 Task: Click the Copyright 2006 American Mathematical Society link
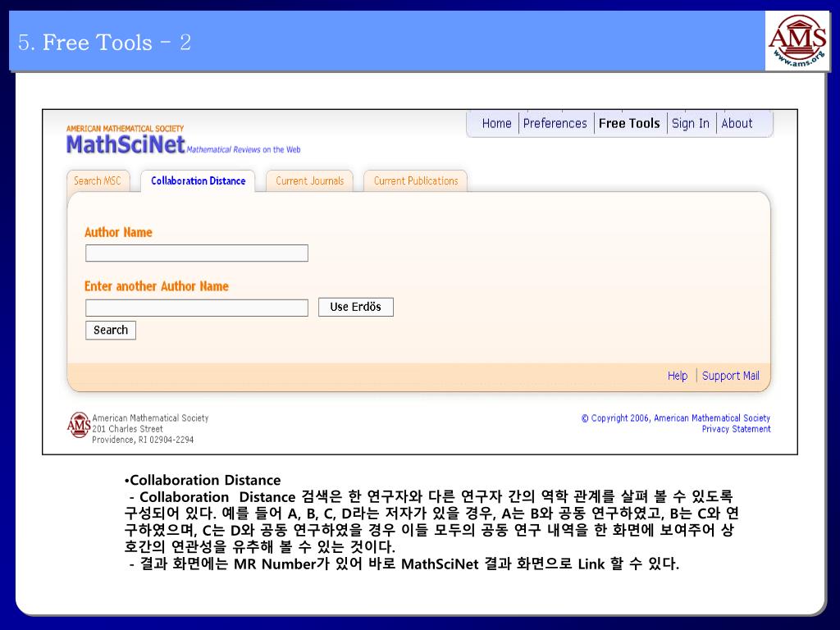(x=676, y=418)
